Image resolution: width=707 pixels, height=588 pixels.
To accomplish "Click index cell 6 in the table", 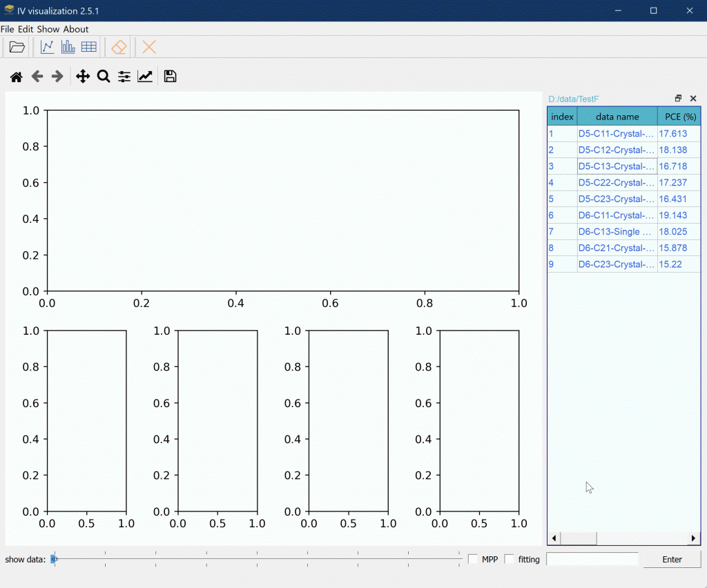I will click(562, 215).
